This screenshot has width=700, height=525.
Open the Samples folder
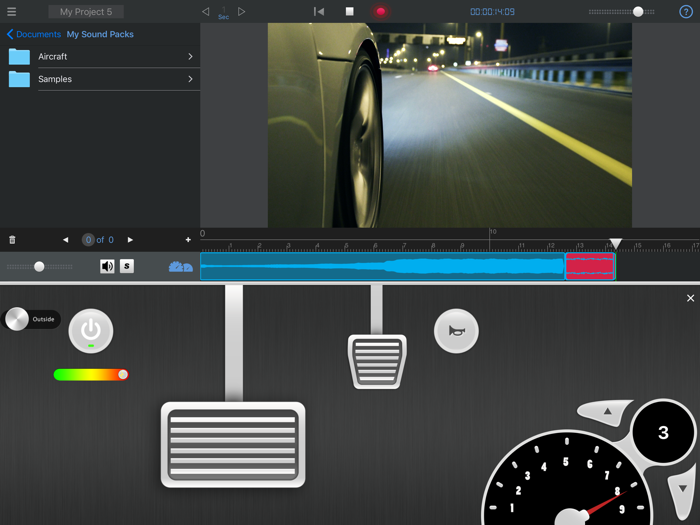[x=100, y=79]
